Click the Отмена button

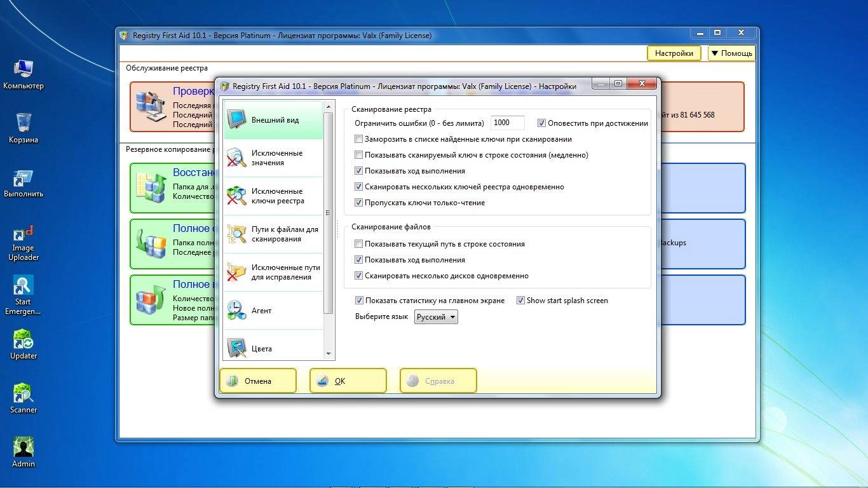point(258,381)
